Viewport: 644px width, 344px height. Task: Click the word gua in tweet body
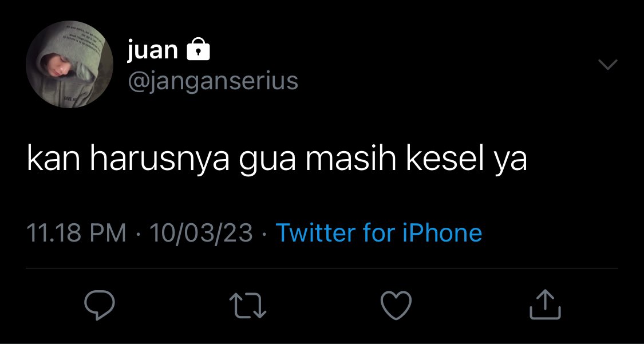coord(267,161)
